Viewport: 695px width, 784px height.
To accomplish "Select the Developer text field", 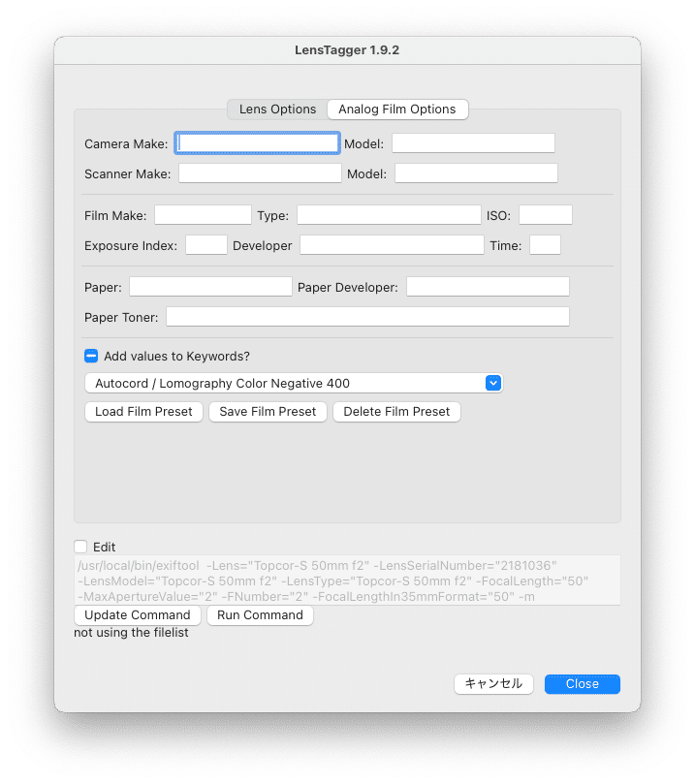I will (392, 245).
